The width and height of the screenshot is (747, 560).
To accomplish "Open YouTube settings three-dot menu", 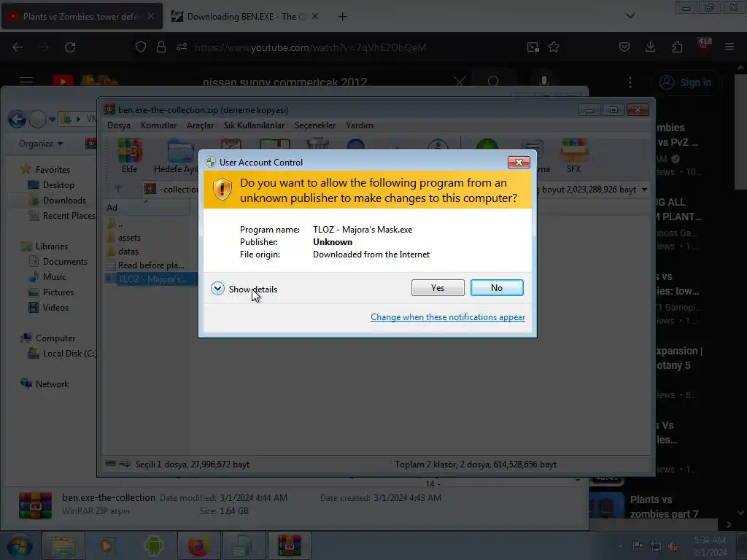I will point(630,82).
